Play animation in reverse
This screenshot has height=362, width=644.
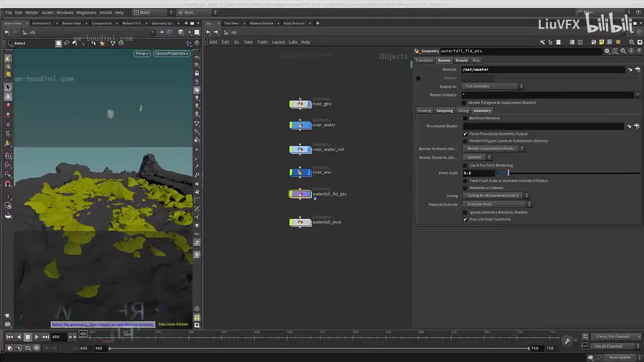pos(19,337)
